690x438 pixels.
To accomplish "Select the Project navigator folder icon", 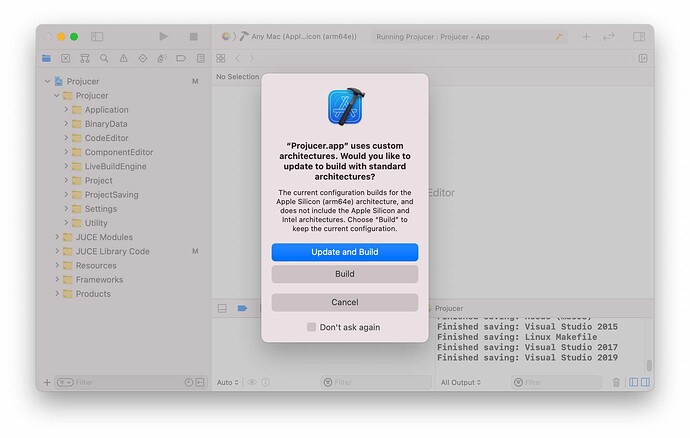I will 46,58.
